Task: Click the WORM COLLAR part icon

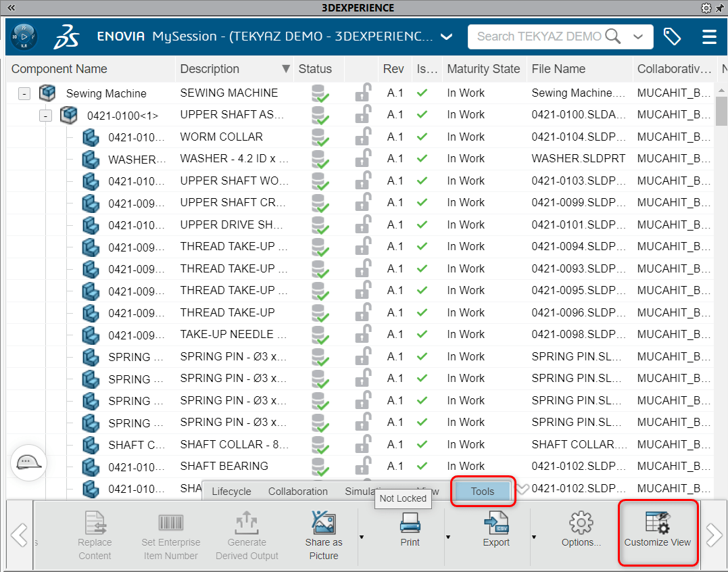Action: coord(91,137)
